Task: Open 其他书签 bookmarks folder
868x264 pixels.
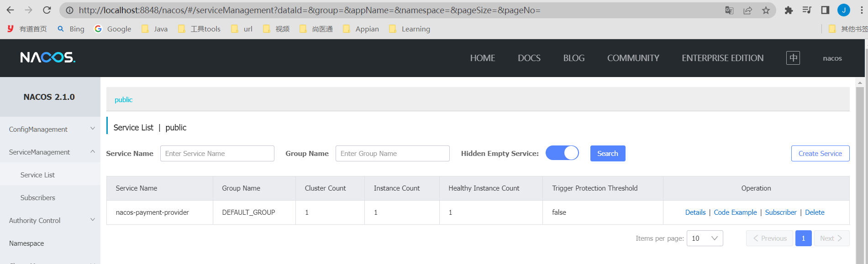Action: click(x=848, y=29)
